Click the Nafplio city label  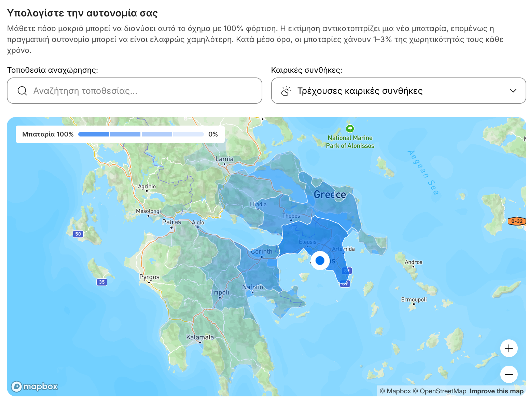pos(252,287)
